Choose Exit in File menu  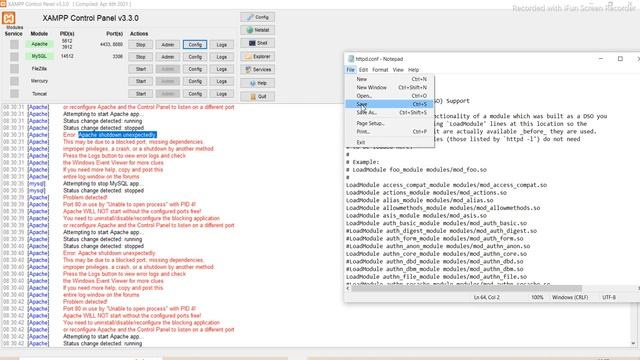click(x=389, y=142)
